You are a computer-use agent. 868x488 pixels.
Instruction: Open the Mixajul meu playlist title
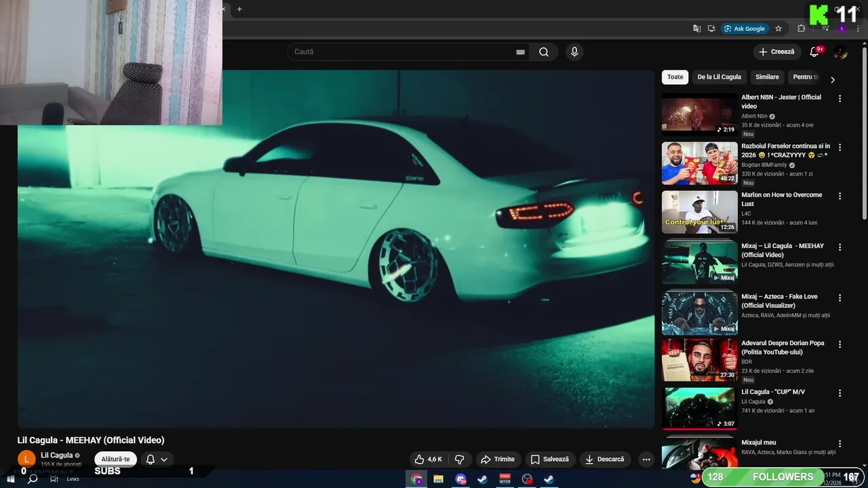(759, 443)
